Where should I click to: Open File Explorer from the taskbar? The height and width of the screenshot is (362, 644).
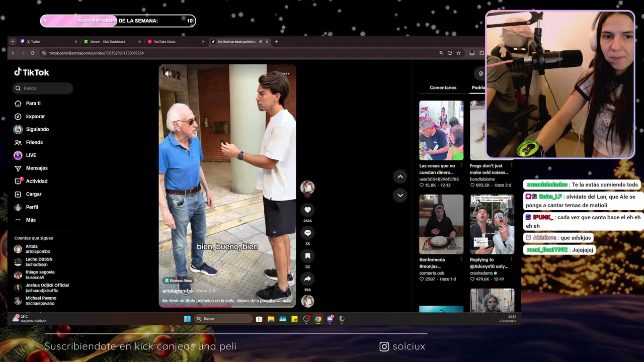pyautogui.click(x=271, y=319)
